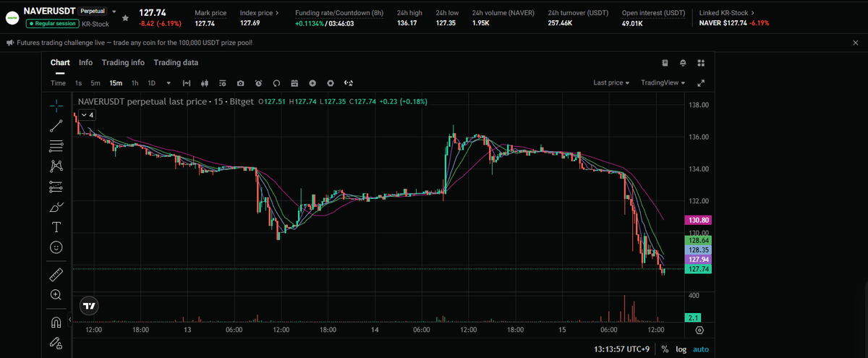868x358 pixels.
Task: Open the Trading data tab
Action: [176, 63]
